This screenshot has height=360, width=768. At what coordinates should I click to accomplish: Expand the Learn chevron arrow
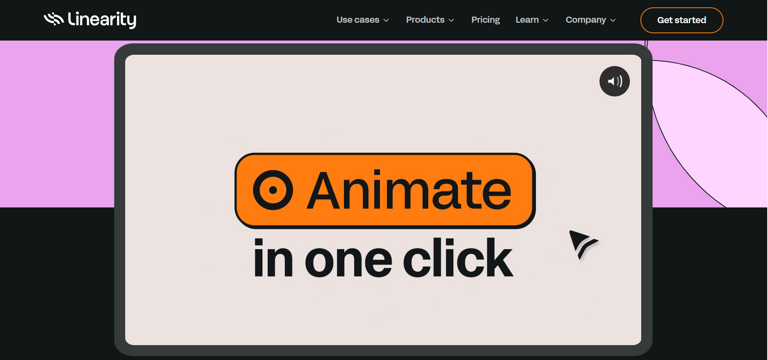click(546, 21)
